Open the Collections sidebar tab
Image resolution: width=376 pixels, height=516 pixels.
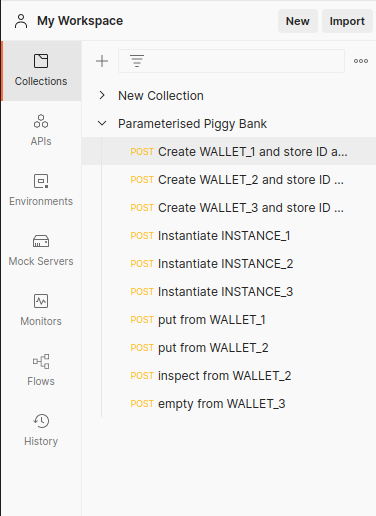(x=41, y=71)
